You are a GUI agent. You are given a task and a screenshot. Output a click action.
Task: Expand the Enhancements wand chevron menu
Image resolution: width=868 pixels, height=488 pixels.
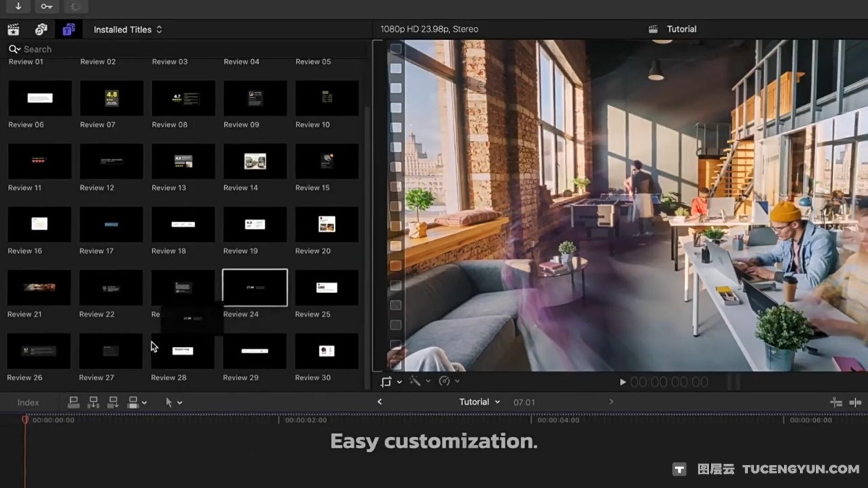click(x=428, y=382)
